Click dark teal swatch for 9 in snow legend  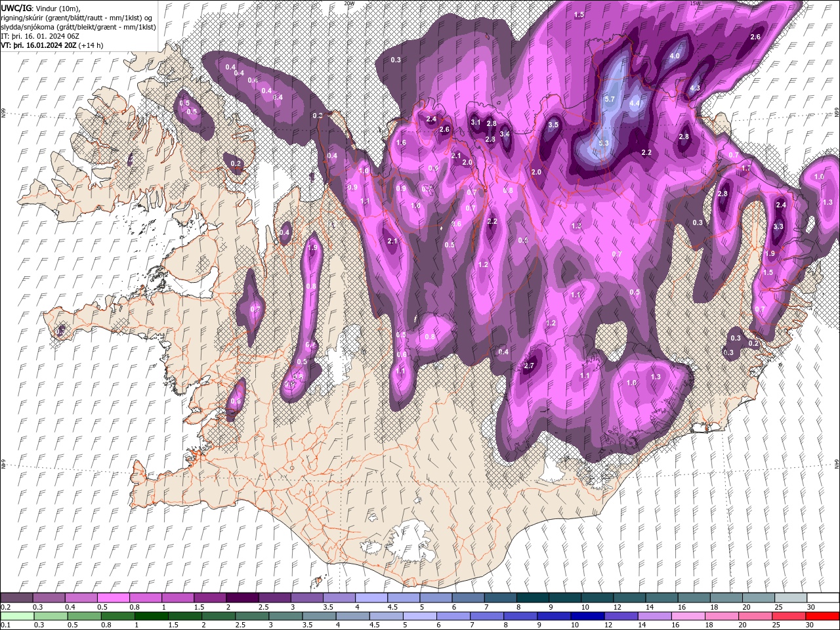[564, 598]
